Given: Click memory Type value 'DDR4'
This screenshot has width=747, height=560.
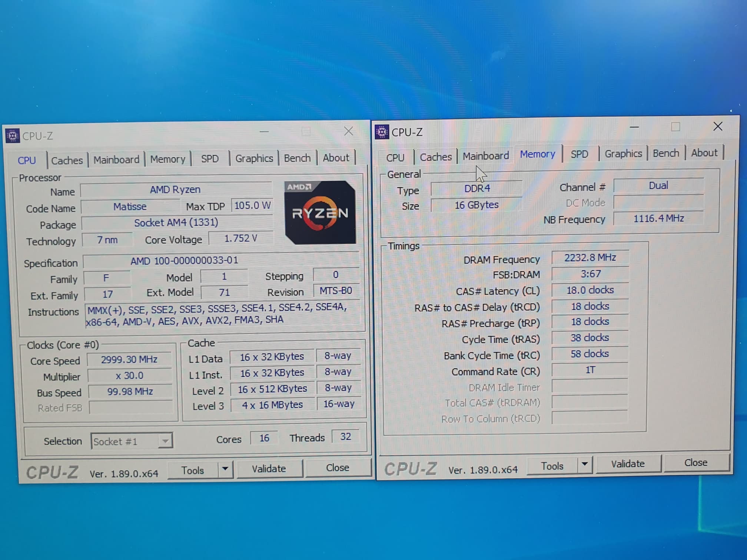Looking at the screenshot, I should [x=477, y=188].
